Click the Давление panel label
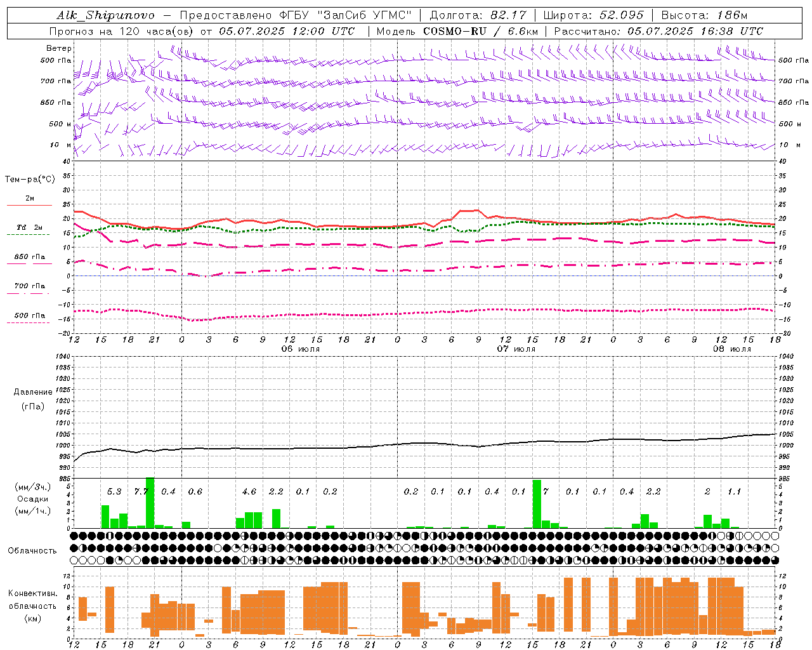The width and height of the screenshot is (812, 650). (33, 392)
